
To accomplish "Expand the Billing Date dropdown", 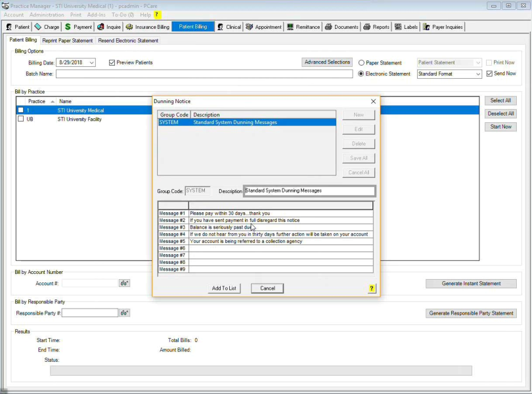I will tap(91, 63).
